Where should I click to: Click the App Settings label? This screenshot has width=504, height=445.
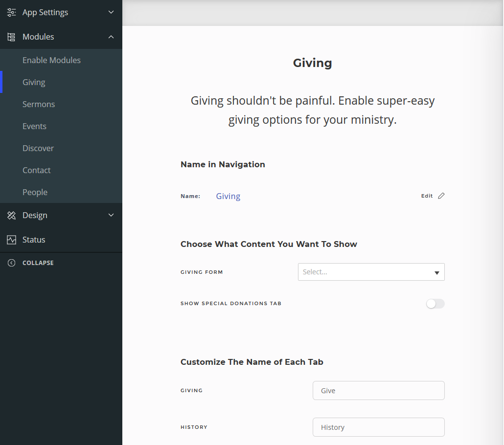click(46, 12)
